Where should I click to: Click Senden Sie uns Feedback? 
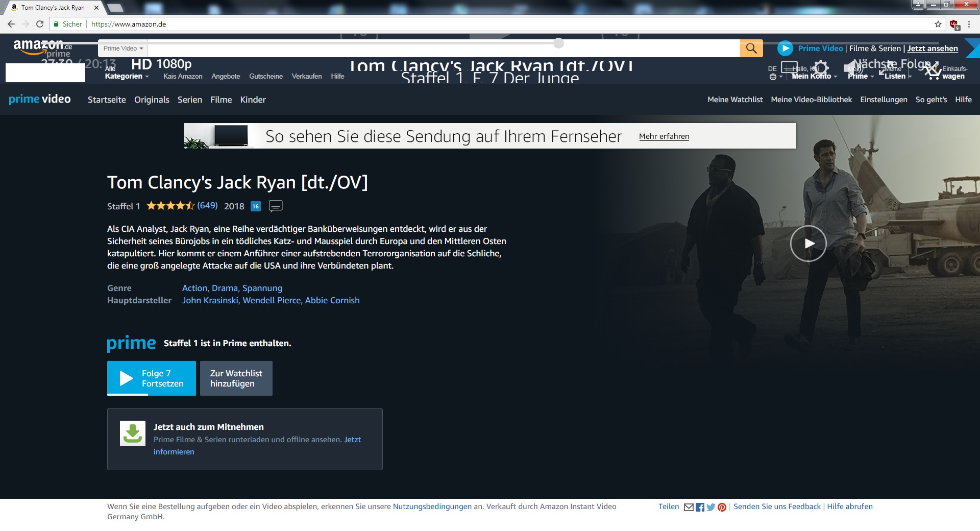[x=777, y=506]
